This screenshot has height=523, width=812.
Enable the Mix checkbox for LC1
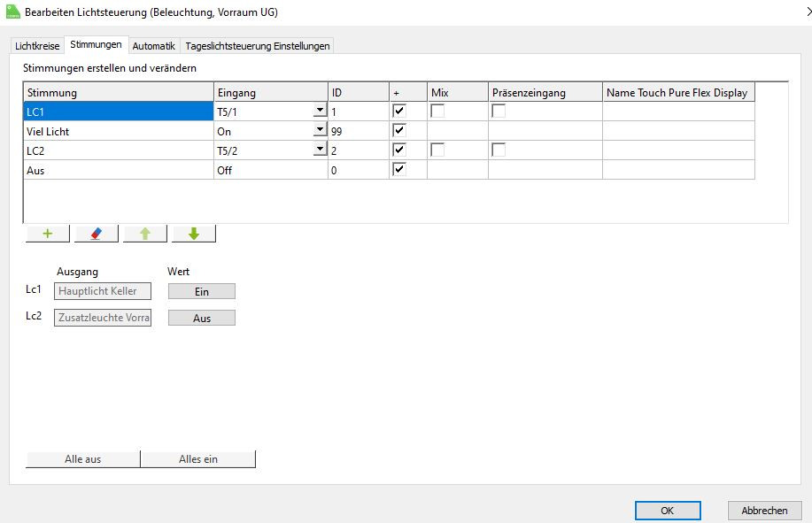click(x=437, y=112)
